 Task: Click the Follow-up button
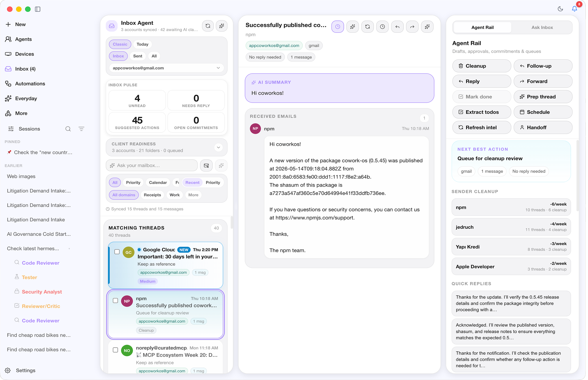(x=543, y=66)
